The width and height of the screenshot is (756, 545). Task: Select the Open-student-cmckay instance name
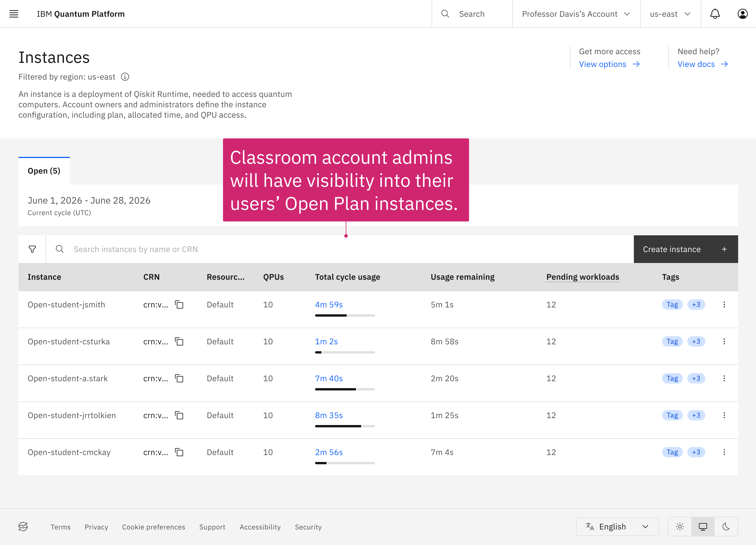click(69, 452)
